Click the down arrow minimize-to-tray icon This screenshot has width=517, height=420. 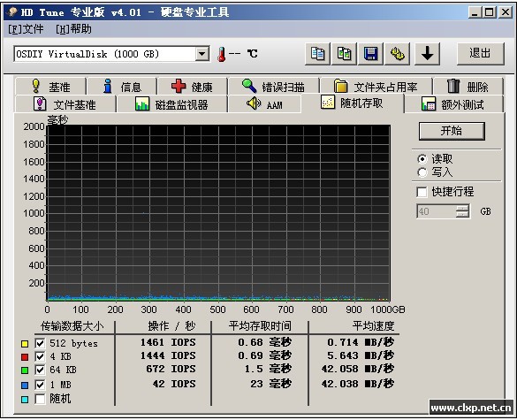pyautogui.click(x=428, y=53)
